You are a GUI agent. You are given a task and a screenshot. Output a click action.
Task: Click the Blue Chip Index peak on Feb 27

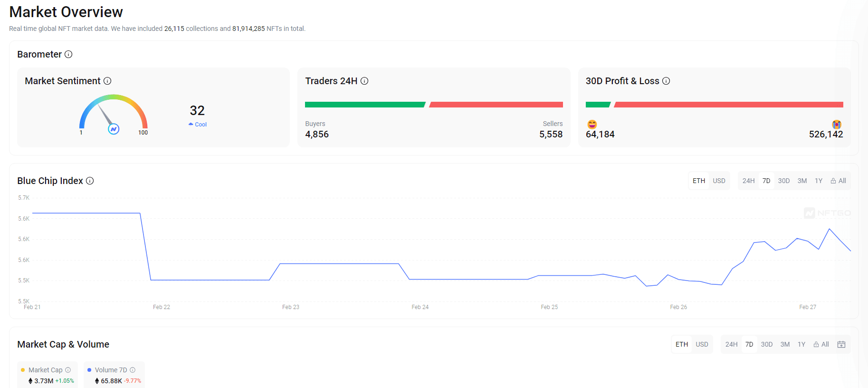point(830,229)
